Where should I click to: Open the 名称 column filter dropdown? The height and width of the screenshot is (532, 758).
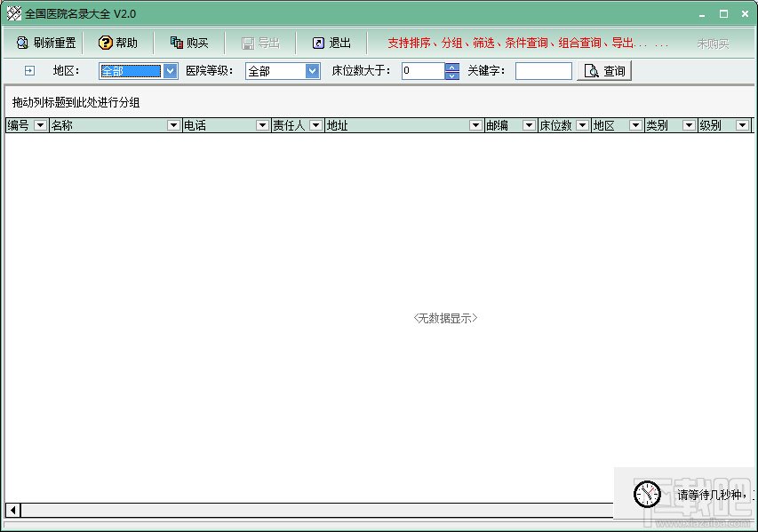[173, 125]
